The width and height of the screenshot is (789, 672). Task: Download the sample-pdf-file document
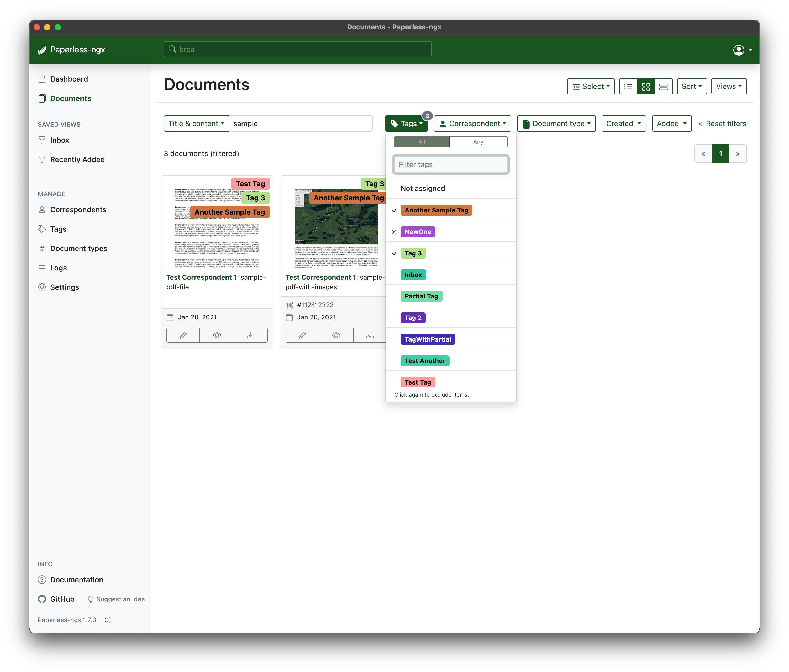click(x=251, y=335)
